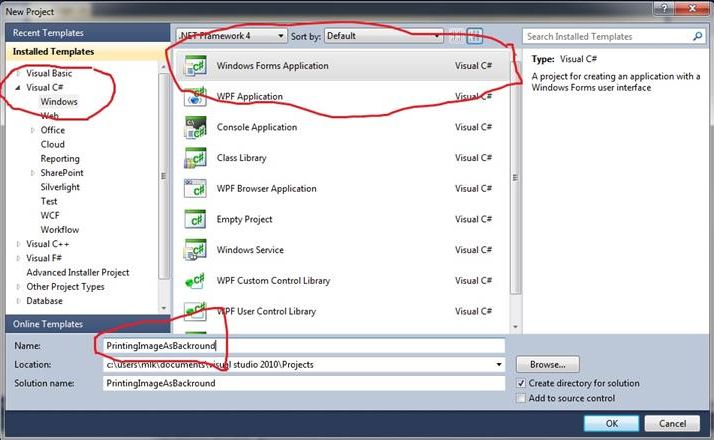Click the Name text field
Screen dimensions: 714x440
304,346
